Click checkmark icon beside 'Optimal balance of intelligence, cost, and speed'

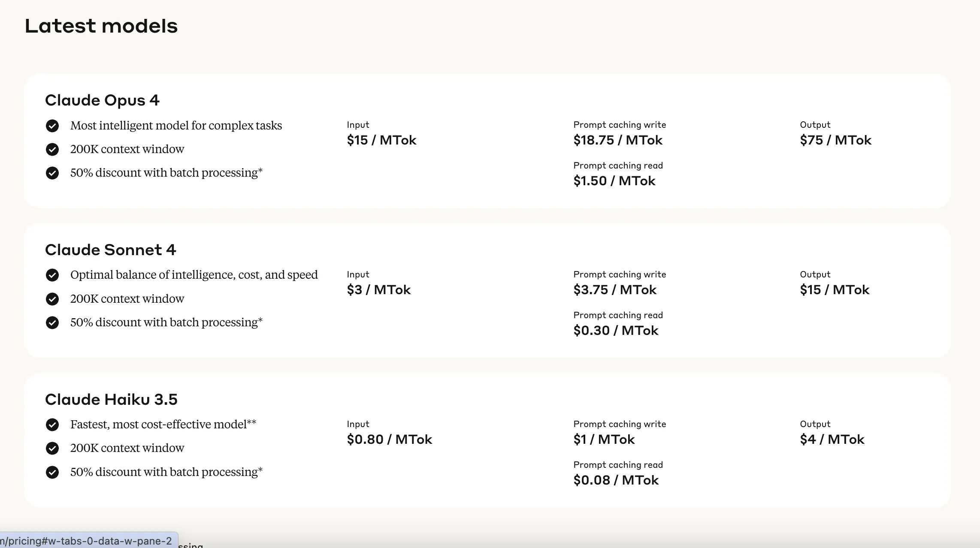[52, 275]
